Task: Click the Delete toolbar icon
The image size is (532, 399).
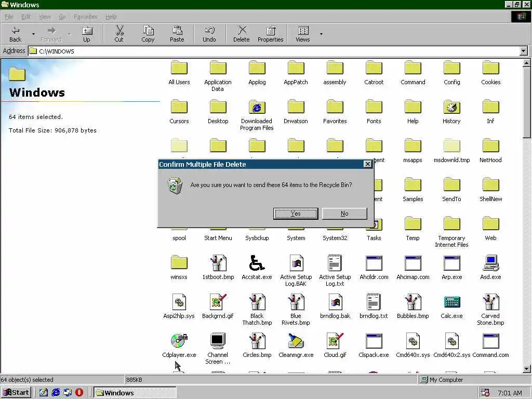Action: 242,31
